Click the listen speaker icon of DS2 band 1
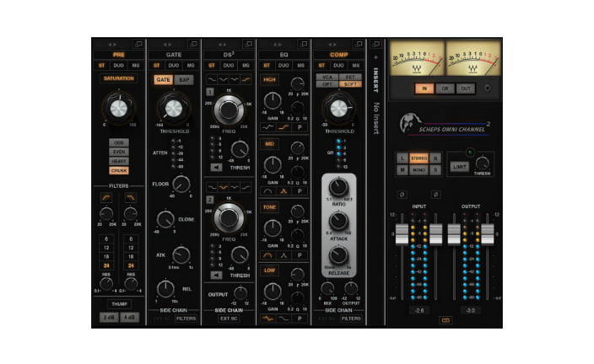 pyautogui.click(x=216, y=167)
